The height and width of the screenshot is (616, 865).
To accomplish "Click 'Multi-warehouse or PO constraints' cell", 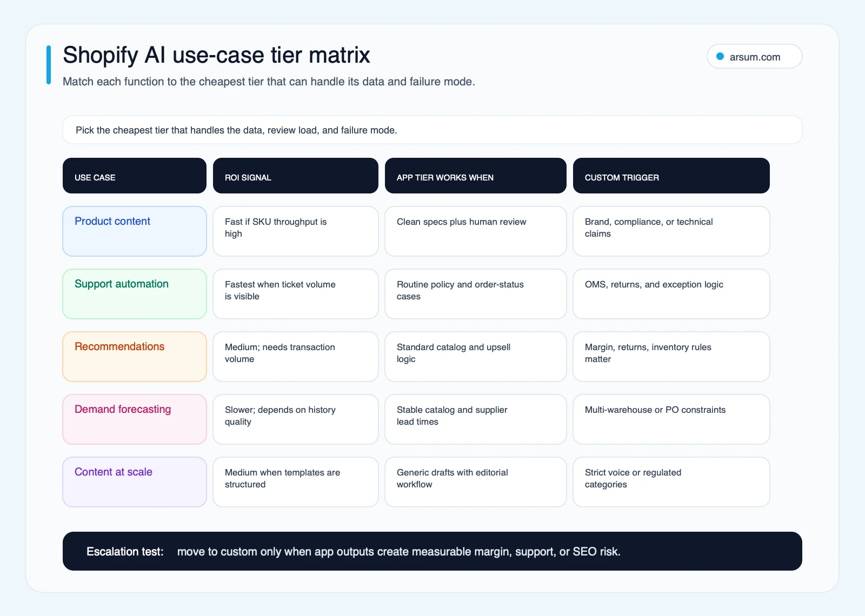I will (x=671, y=419).
